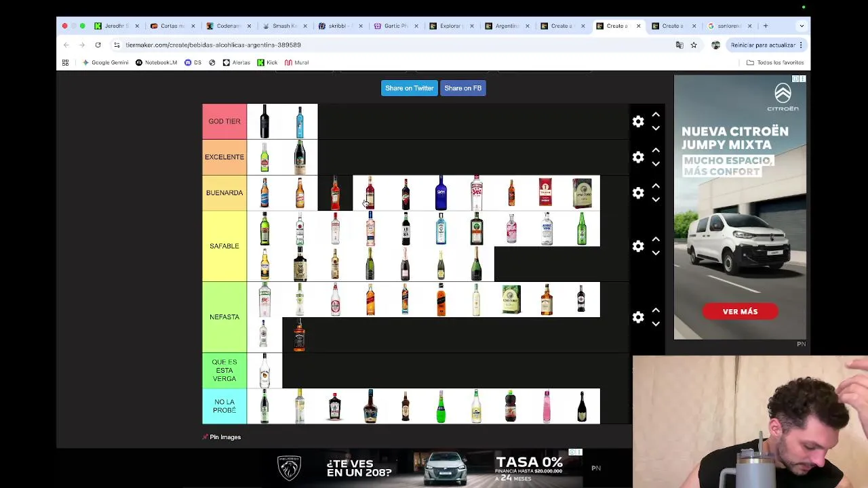Screen dimensions: 868x488
Task: Open settings gear for NEFASTA row
Action: [x=638, y=317]
